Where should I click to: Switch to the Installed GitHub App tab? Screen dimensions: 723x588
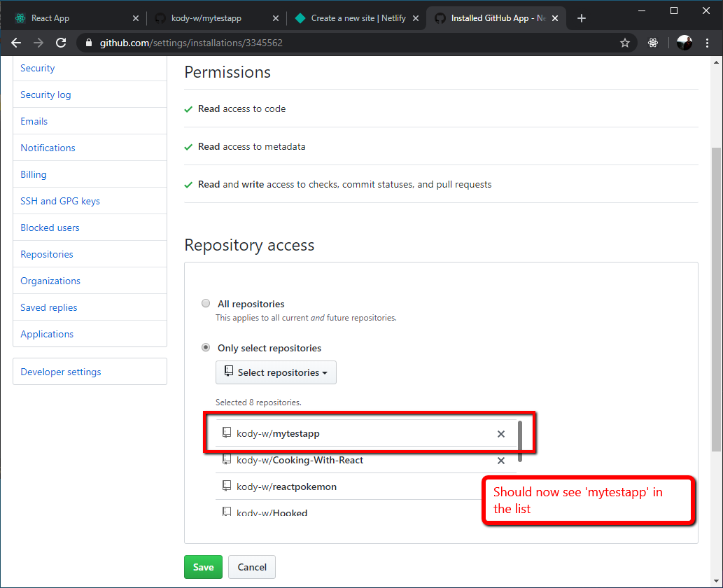(496, 18)
